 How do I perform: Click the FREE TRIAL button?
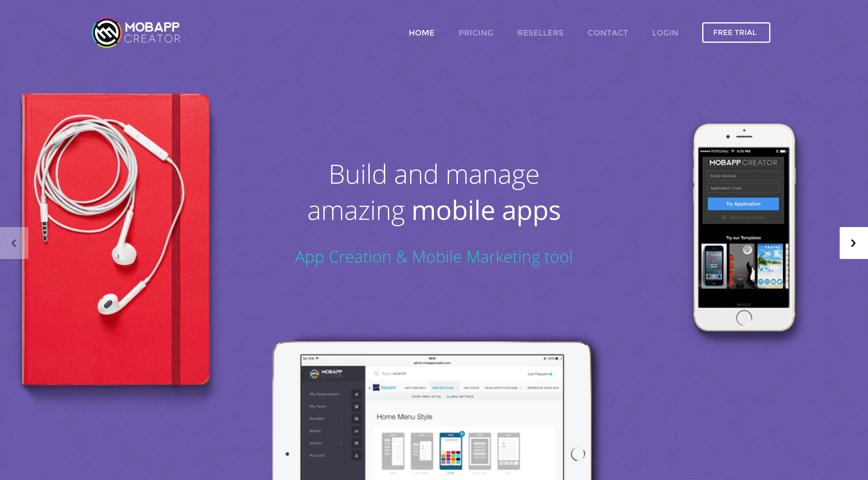pos(735,32)
